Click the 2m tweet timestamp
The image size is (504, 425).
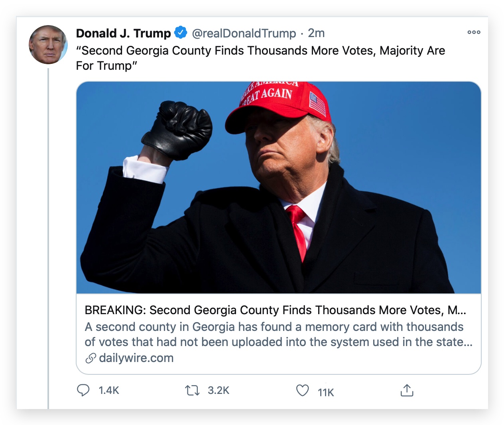pos(316,33)
